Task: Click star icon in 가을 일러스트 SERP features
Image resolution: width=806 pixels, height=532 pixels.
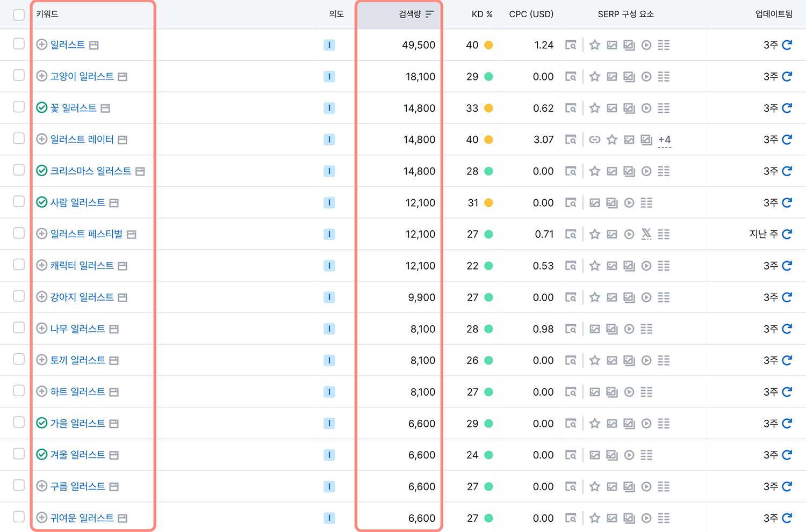Action: (x=595, y=424)
